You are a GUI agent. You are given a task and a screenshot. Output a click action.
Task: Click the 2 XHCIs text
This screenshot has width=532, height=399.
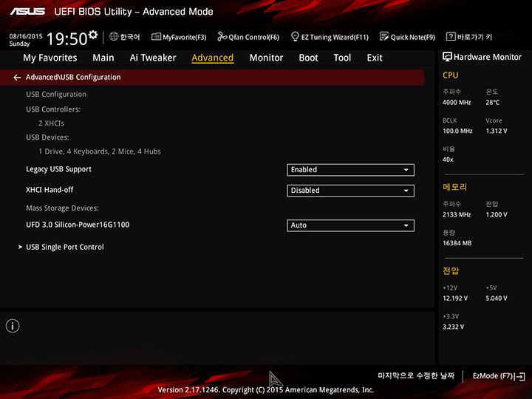tap(51, 123)
